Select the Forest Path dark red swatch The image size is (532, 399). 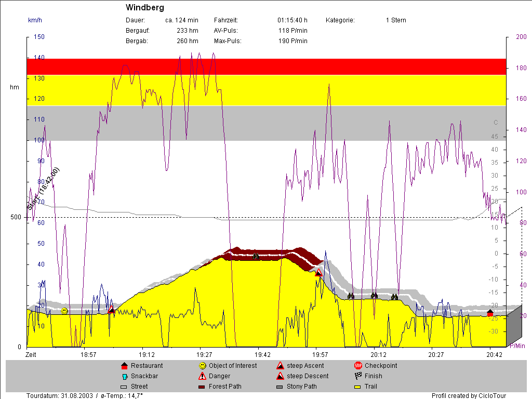[x=202, y=387]
